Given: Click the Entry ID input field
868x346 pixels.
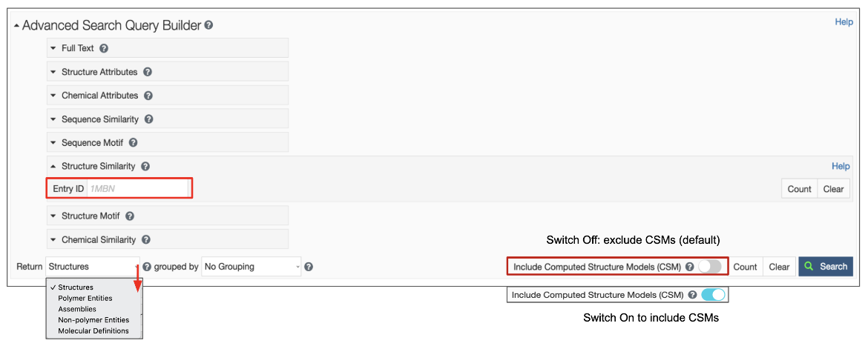Looking at the screenshot, I should click(137, 189).
